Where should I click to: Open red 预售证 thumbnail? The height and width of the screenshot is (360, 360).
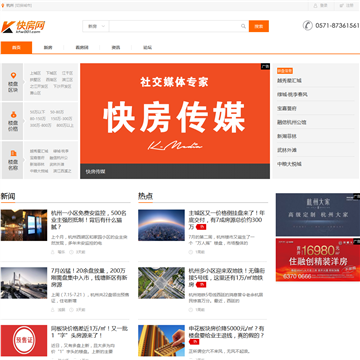pos(24,341)
